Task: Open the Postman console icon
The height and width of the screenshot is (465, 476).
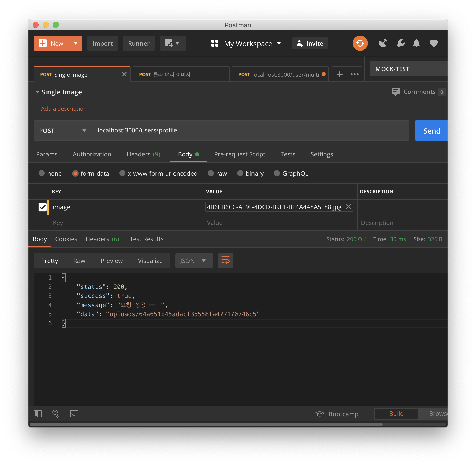Action: click(74, 414)
